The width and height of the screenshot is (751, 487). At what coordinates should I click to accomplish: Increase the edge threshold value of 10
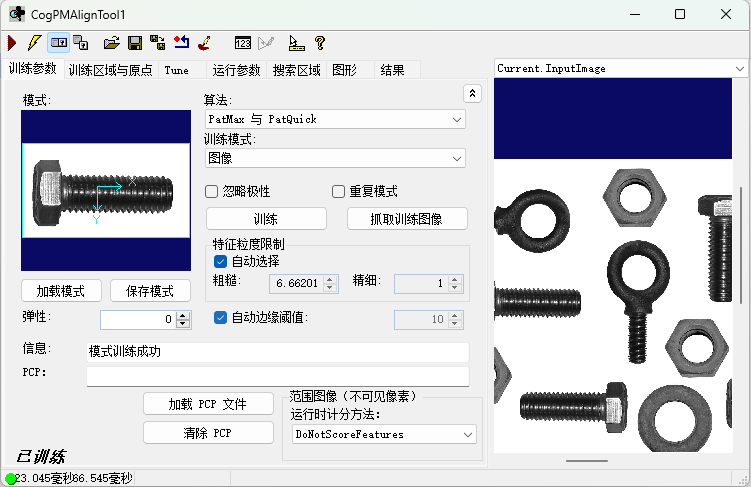[455, 316]
